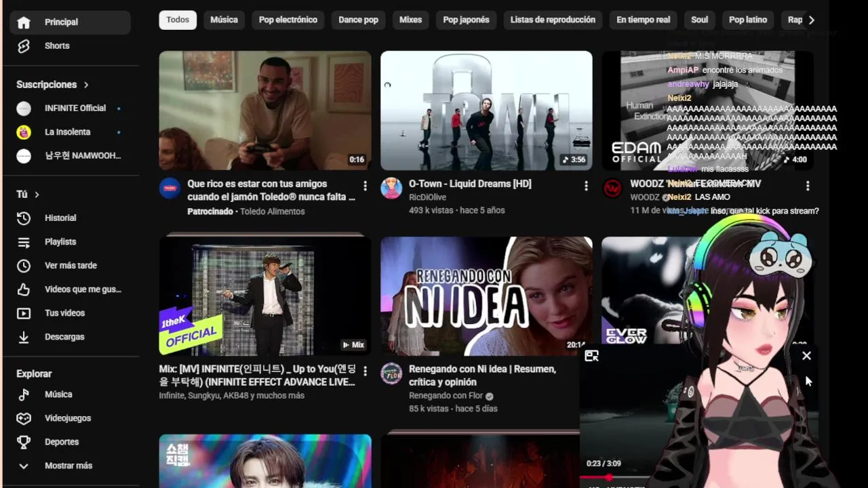This screenshot has height=488, width=868.
Task: Click the Toledo Alimentos channel avatar
Action: tap(170, 188)
